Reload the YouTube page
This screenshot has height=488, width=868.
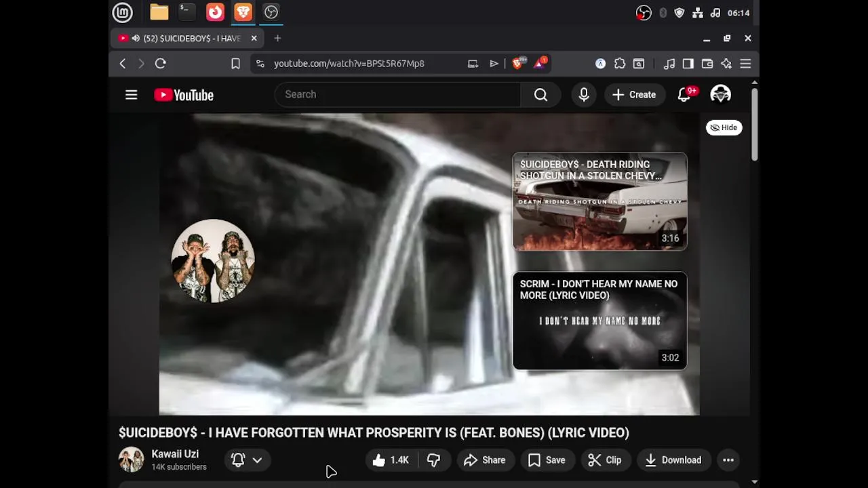point(161,64)
